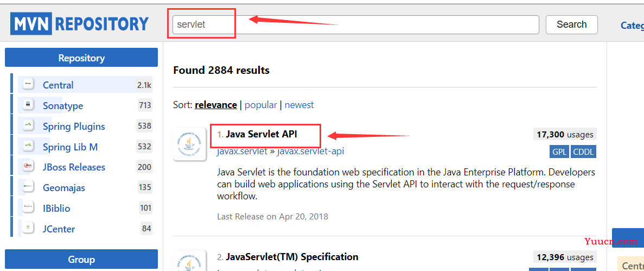
Task: Sort results by newest
Action: click(299, 105)
